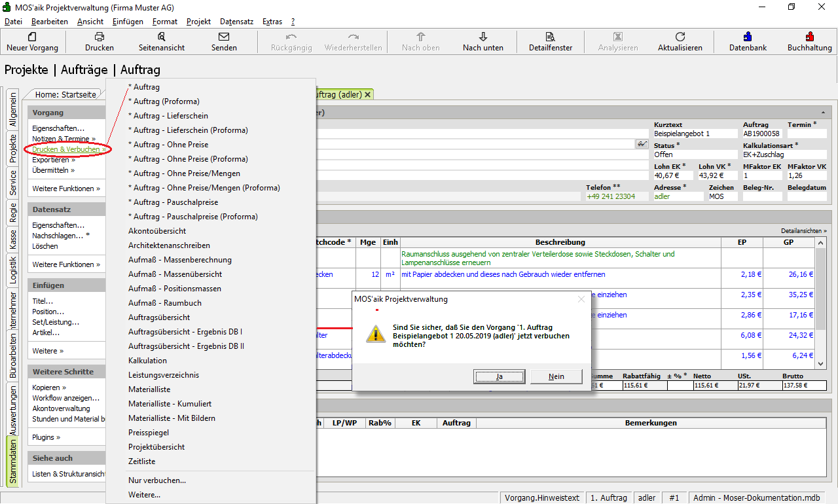This screenshot has width=838, height=504.
Task: Close the Auftrag (adler) tab
Action: pyautogui.click(x=368, y=95)
